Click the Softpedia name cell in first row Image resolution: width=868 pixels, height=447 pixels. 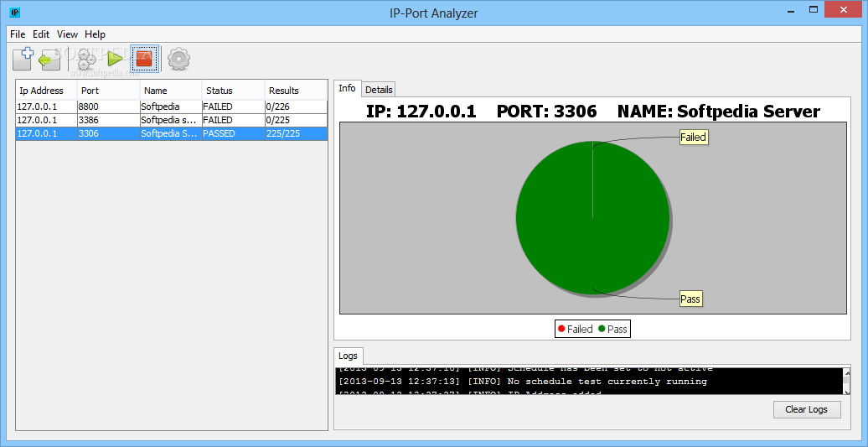coord(171,107)
